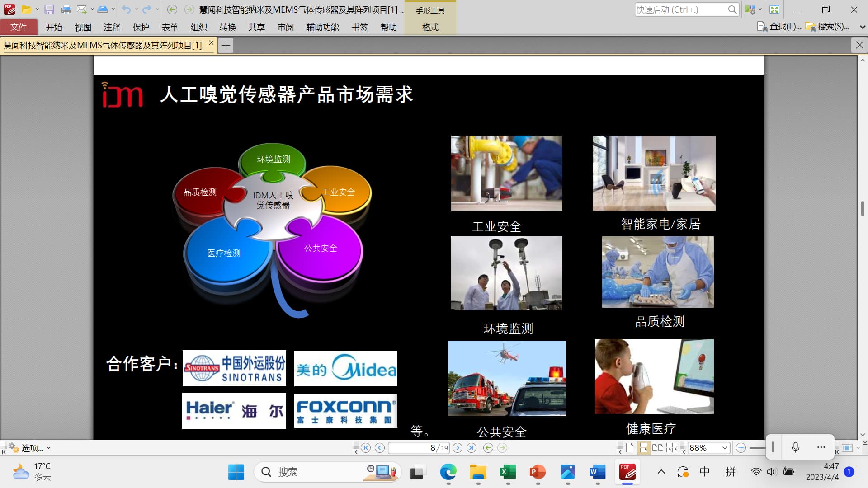The height and width of the screenshot is (488, 868).
Task: Click the zoom out minus button
Action: [741, 448]
